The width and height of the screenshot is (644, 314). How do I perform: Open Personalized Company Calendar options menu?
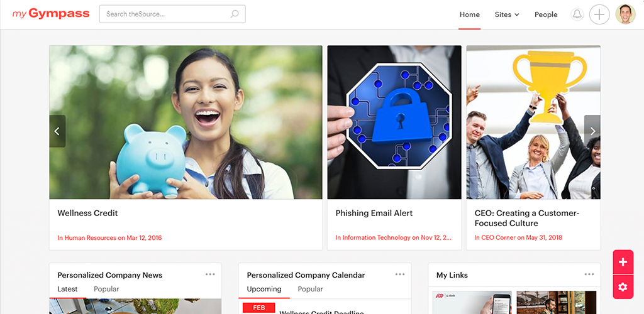tap(400, 274)
